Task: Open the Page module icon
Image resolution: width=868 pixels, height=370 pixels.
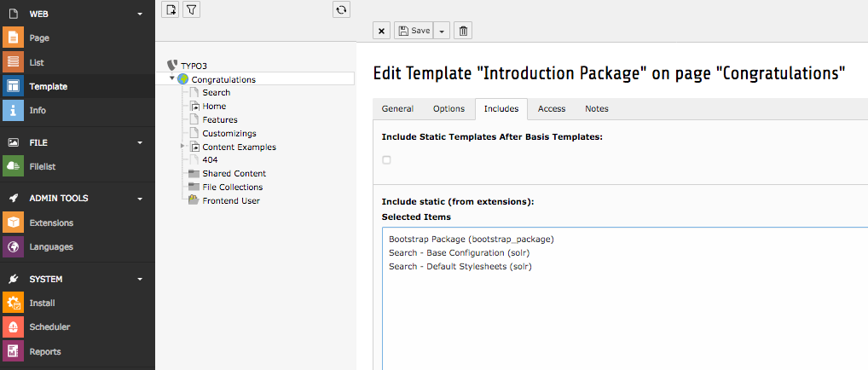Action: coord(14,38)
